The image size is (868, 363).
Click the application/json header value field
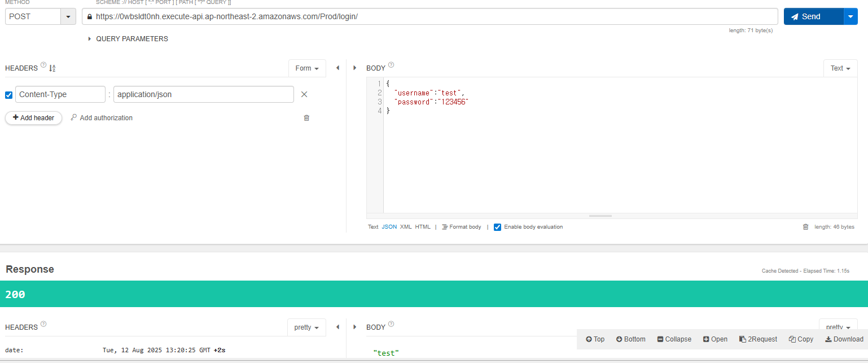[x=204, y=94]
